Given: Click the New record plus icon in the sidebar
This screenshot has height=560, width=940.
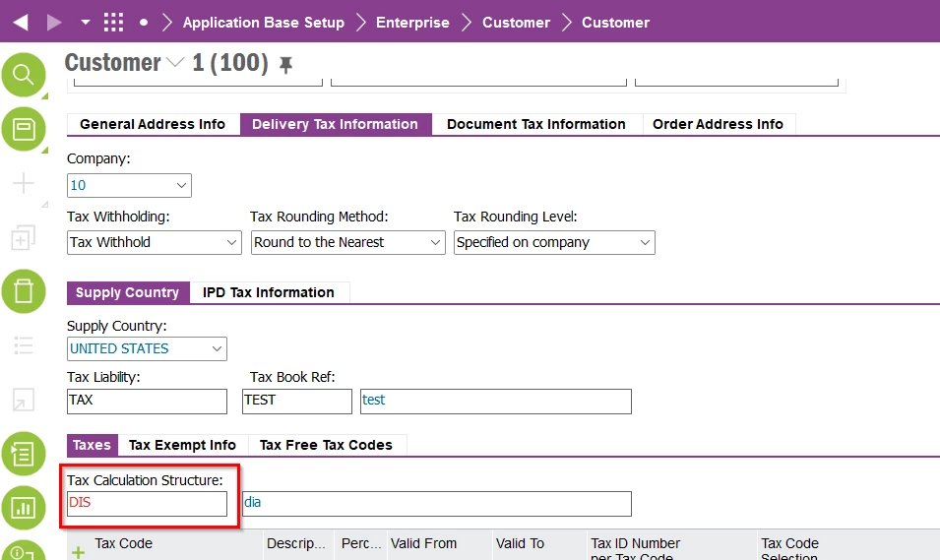Looking at the screenshot, I should click(x=24, y=183).
